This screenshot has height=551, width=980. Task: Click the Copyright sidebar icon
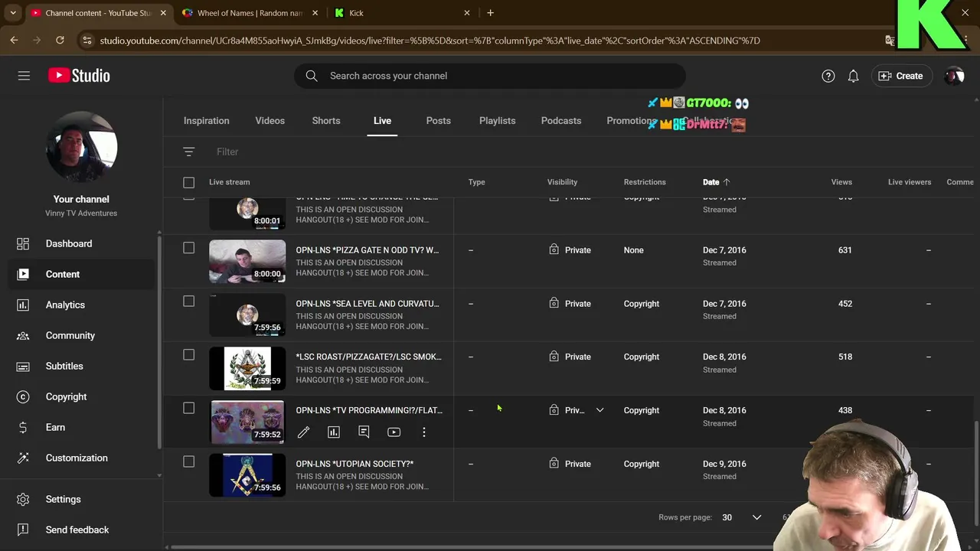click(23, 396)
